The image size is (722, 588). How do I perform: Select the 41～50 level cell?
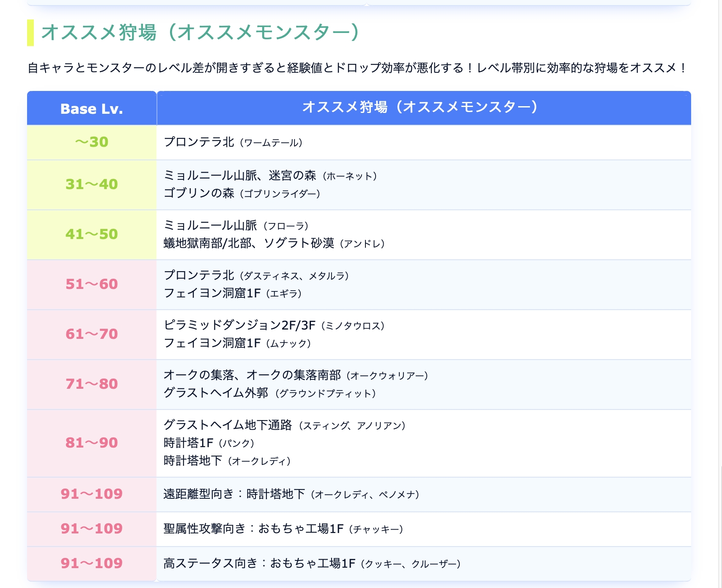point(92,234)
